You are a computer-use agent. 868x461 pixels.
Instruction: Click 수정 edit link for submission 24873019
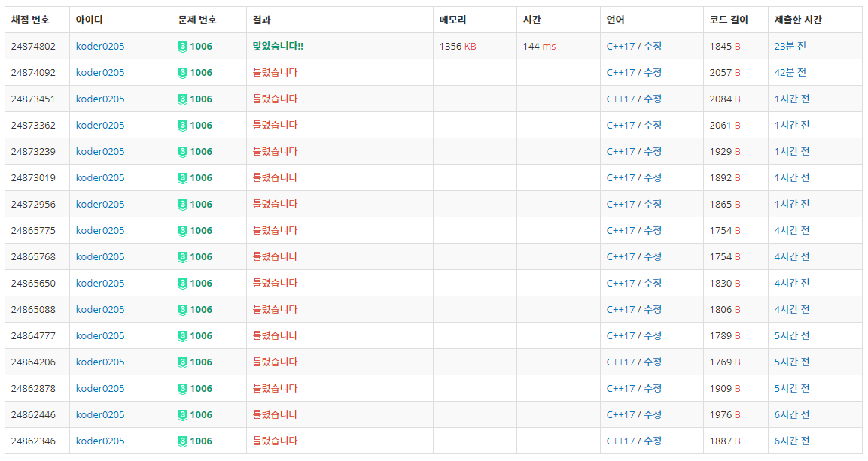click(653, 178)
